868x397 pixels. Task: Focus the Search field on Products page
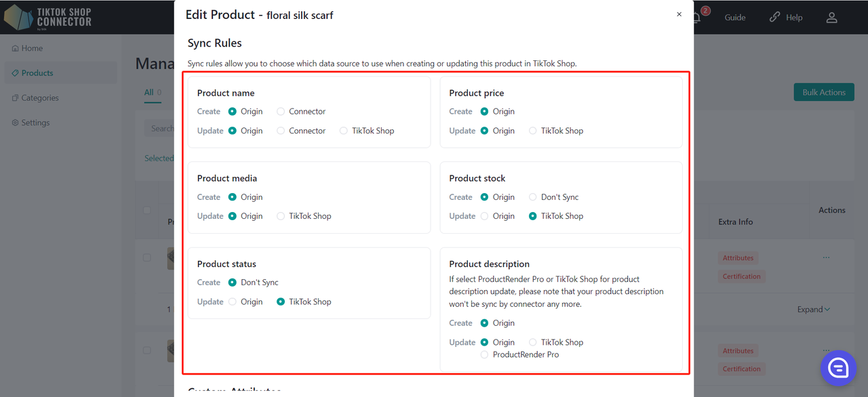[160, 129]
